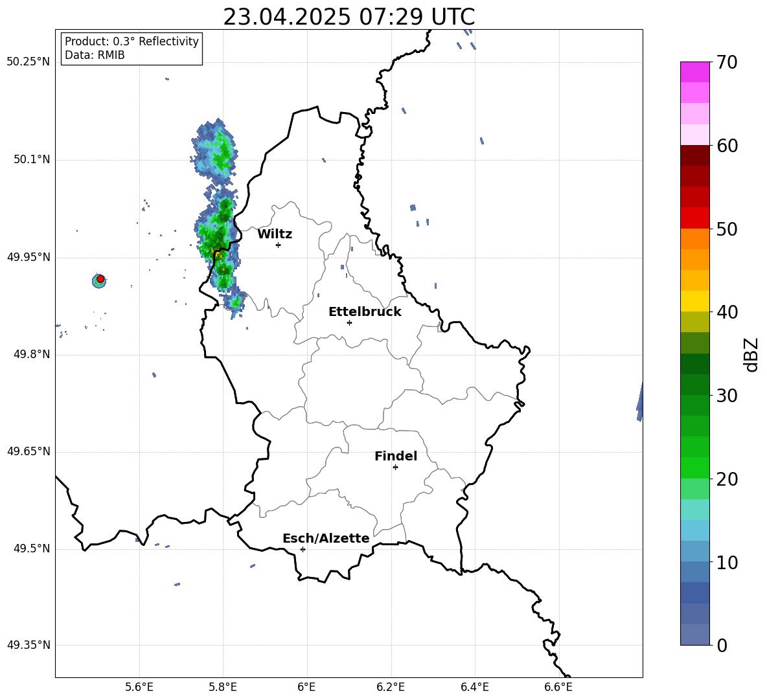The image size is (767, 700).
Task: Click the 50.1°N latitude tick label
Action: [x=32, y=160]
